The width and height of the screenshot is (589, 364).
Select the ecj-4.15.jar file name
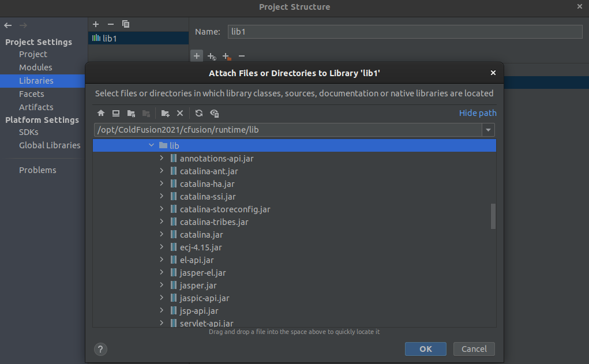[201, 247]
